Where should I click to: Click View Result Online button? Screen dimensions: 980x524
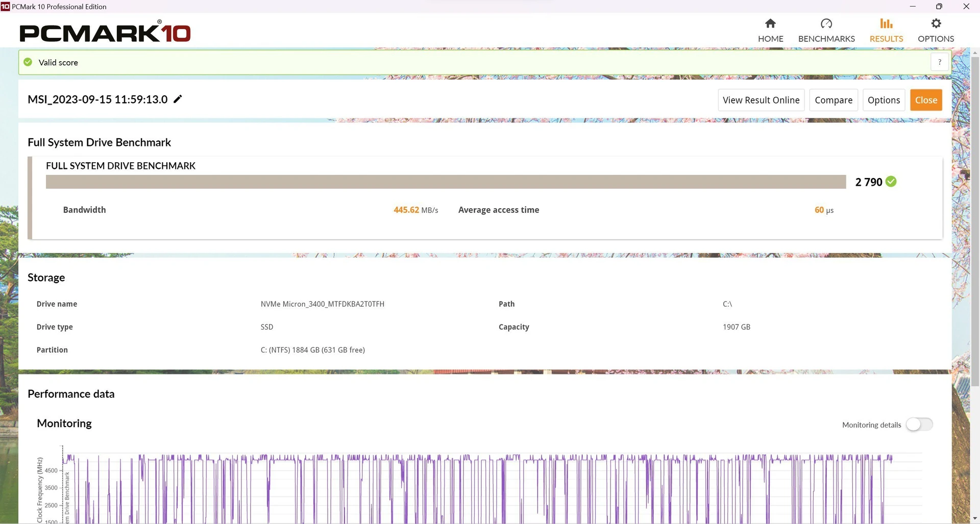tap(761, 100)
